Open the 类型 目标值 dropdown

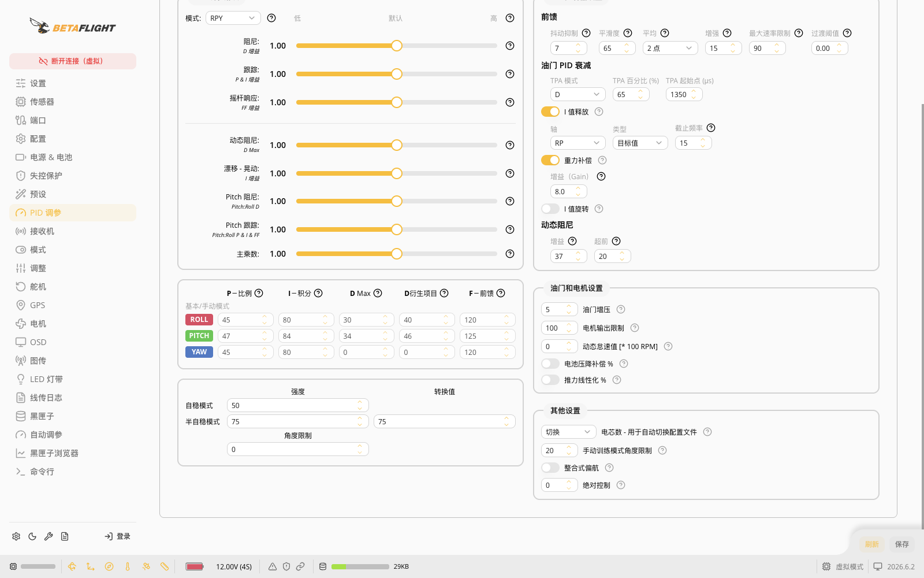640,143
